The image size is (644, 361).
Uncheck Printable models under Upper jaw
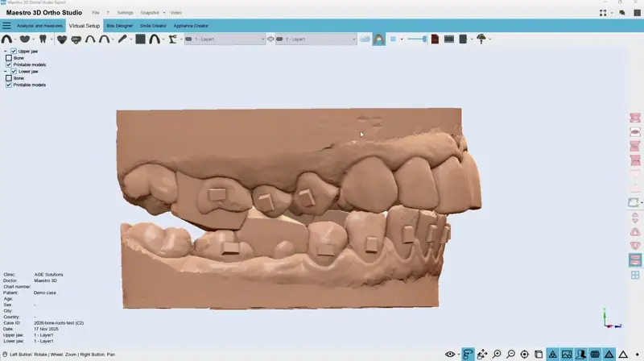(x=9, y=64)
